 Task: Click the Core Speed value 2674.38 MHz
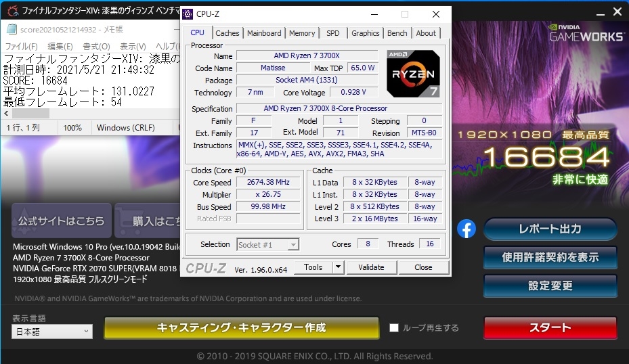(x=268, y=183)
